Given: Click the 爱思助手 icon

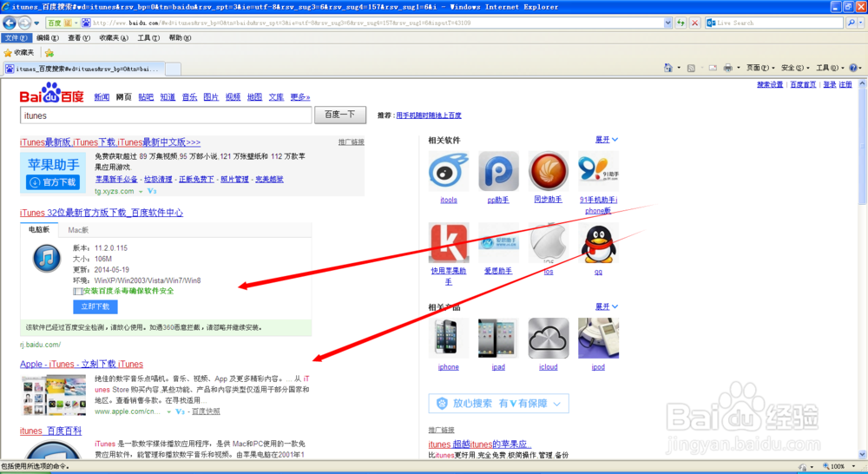Looking at the screenshot, I should click(498, 242).
